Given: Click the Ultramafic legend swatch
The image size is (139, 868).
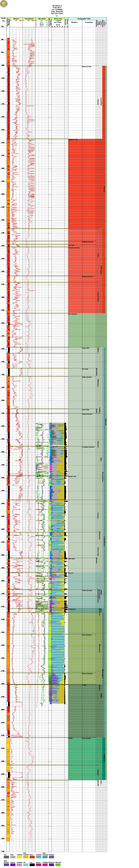Looking at the screenshot, I should point(58,865).
